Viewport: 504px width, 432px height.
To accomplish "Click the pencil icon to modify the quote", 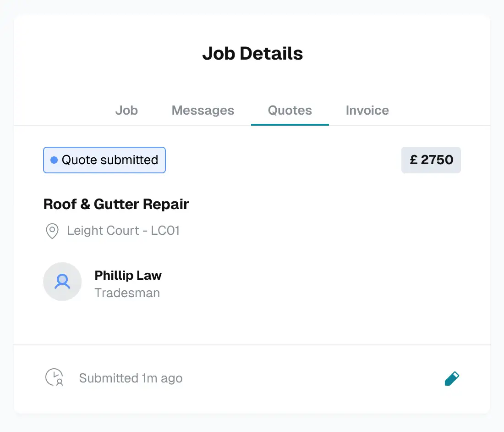I will (452, 378).
